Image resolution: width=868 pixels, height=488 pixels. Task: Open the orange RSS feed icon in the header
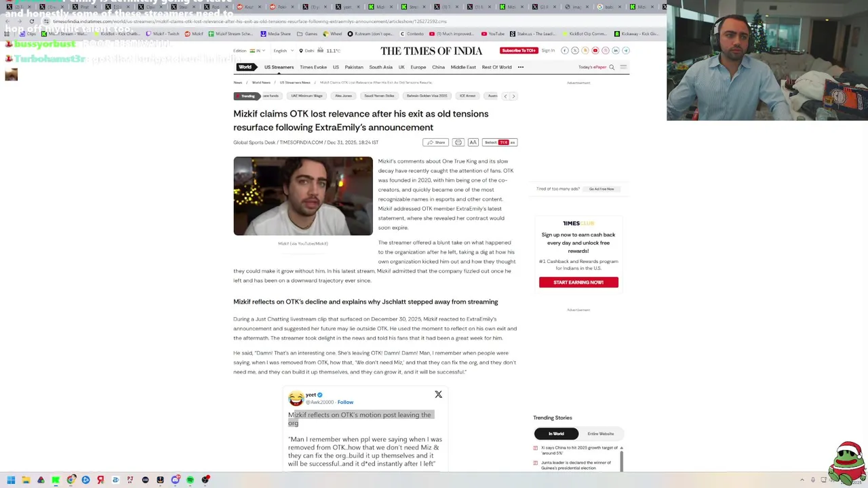click(x=585, y=51)
